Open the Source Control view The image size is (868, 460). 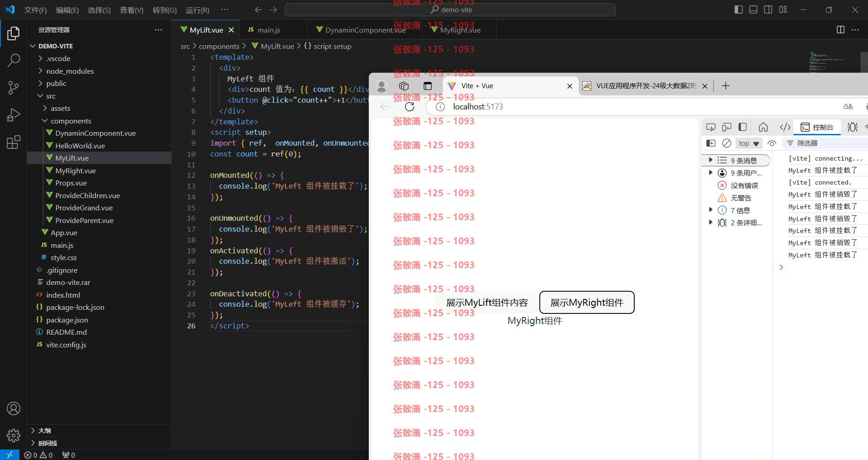(x=14, y=88)
